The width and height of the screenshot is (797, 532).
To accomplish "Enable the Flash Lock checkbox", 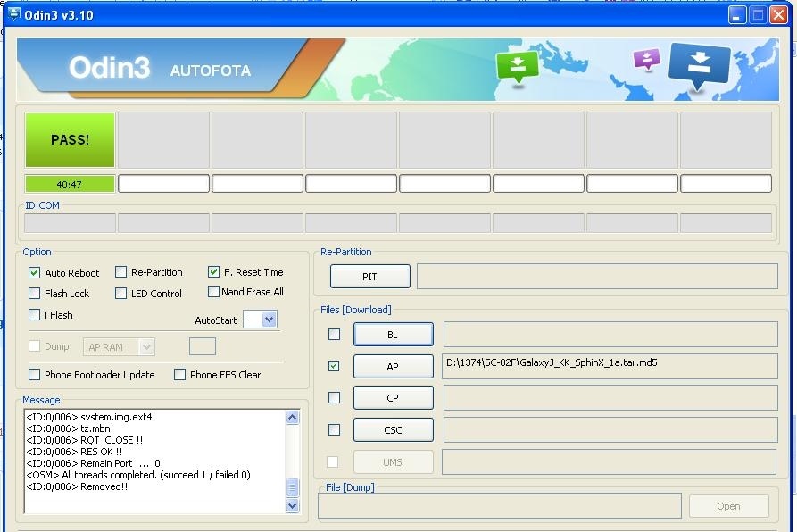I will coord(34,293).
